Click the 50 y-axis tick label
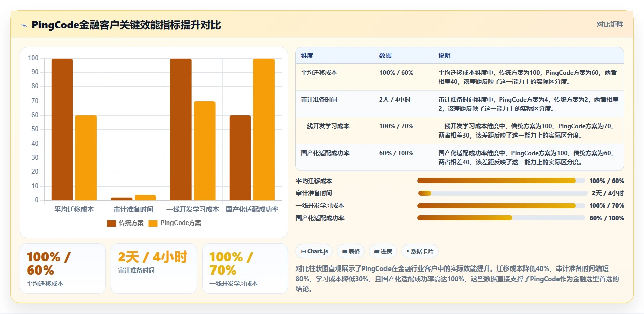The image size is (644, 314). [x=35, y=129]
